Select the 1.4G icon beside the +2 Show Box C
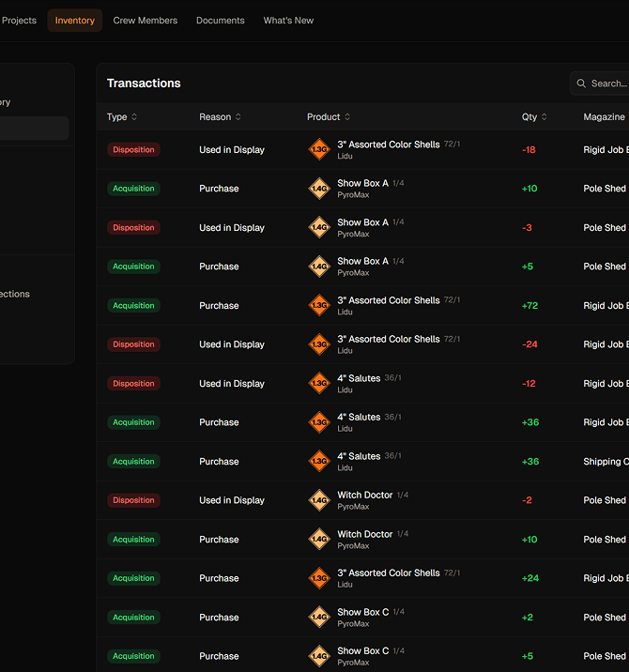629x672 pixels. (x=319, y=617)
